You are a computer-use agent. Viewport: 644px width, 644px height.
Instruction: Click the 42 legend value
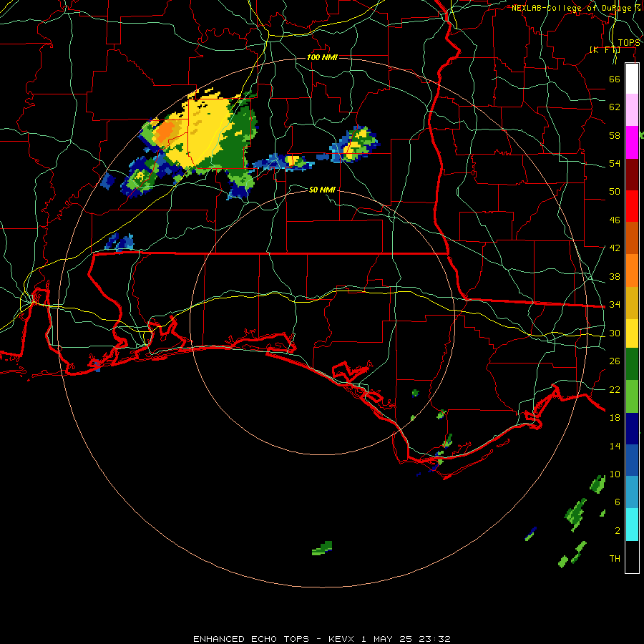(615, 248)
